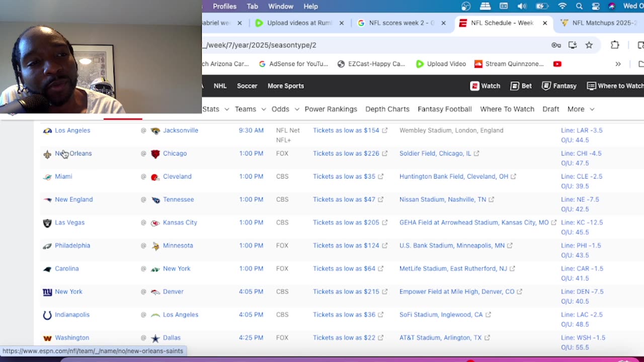
Task: Click the Tennessee Titans logo
Action: (x=155, y=200)
